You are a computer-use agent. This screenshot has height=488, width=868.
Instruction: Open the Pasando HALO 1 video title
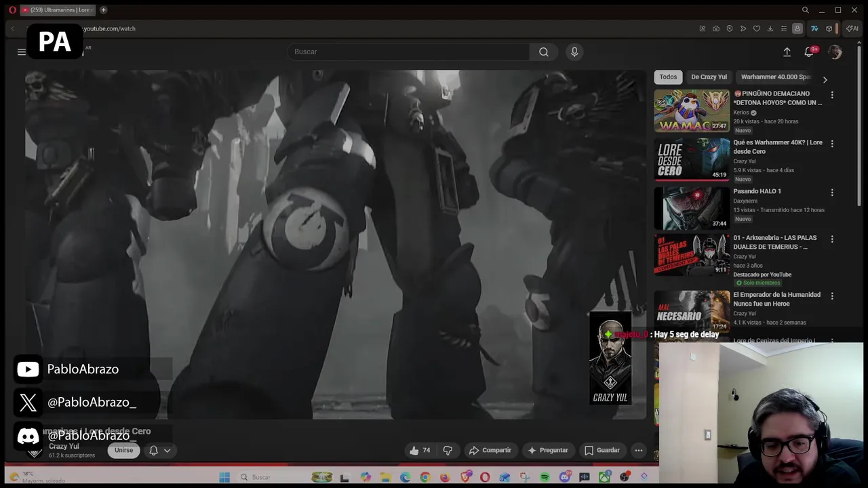pos(757,191)
